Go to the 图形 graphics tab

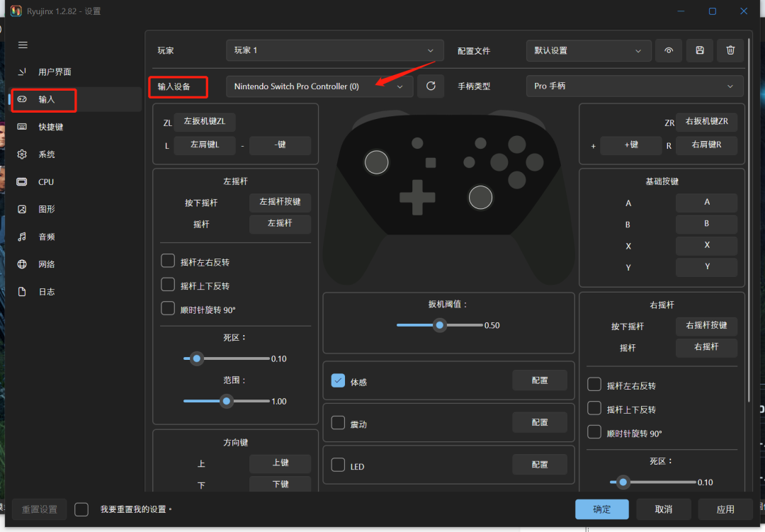(x=46, y=209)
